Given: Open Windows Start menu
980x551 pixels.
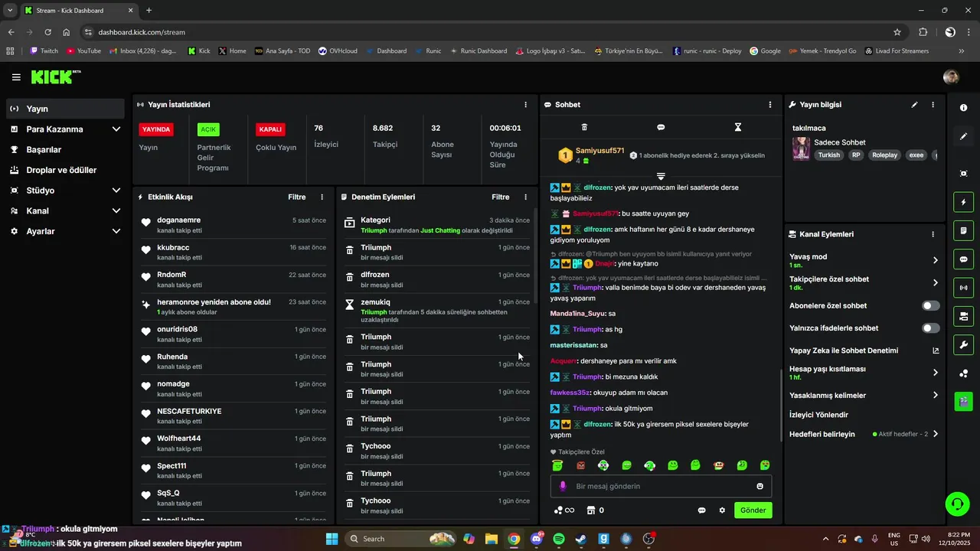Looking at the screenshot, I should (332, 539).
